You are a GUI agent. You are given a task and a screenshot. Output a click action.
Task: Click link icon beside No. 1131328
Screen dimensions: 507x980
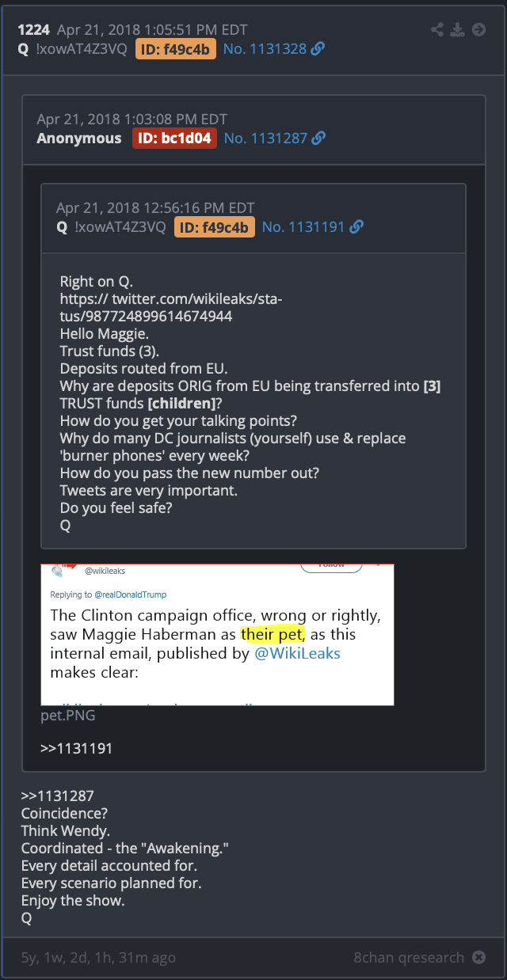tap(318, 49)
